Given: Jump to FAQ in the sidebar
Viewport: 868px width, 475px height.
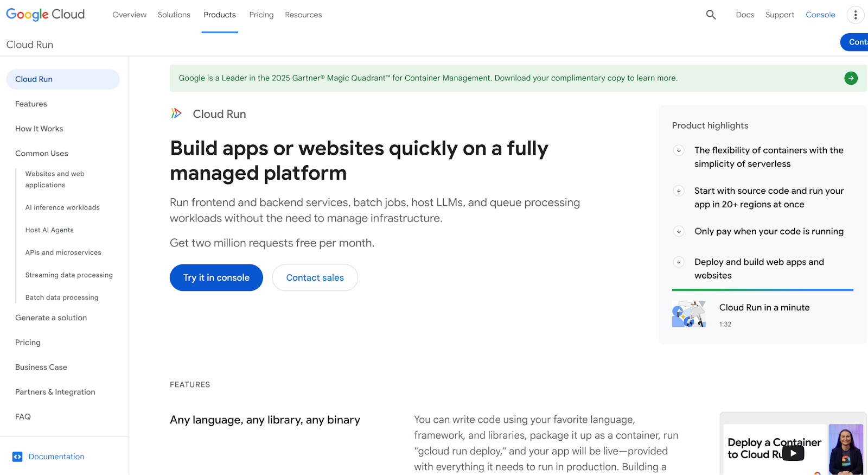Looking at the screenshot, I should pyautogui.click(x=23, y=417).
